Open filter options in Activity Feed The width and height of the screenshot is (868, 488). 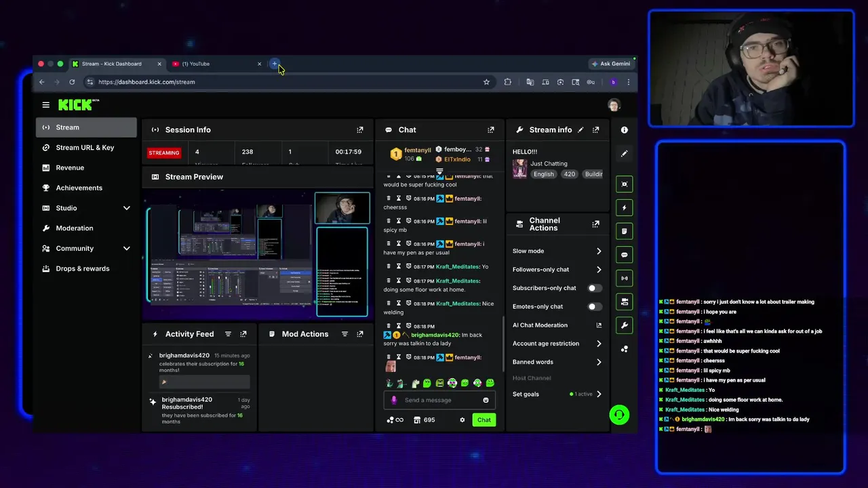[x=228, y=334]
